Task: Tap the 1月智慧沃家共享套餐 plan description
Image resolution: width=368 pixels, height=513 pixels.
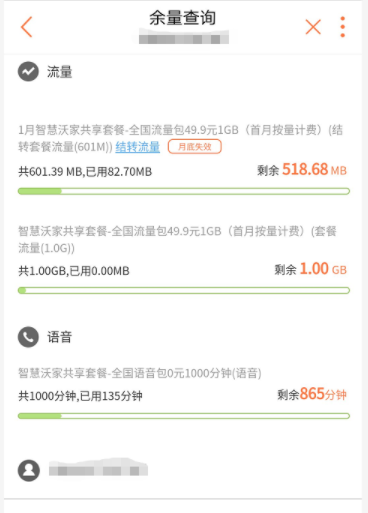Action: click(x=180, y=138)
